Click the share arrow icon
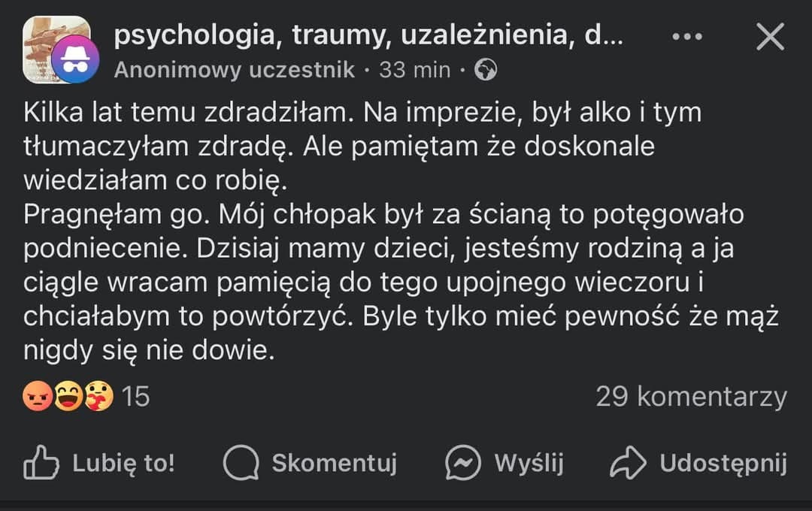The height and width of the screenshot is (511, 812). (x=629, y=463)
